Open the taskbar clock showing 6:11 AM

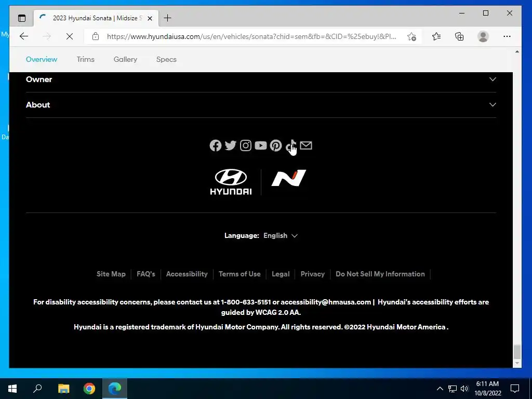tap(487, 389)
